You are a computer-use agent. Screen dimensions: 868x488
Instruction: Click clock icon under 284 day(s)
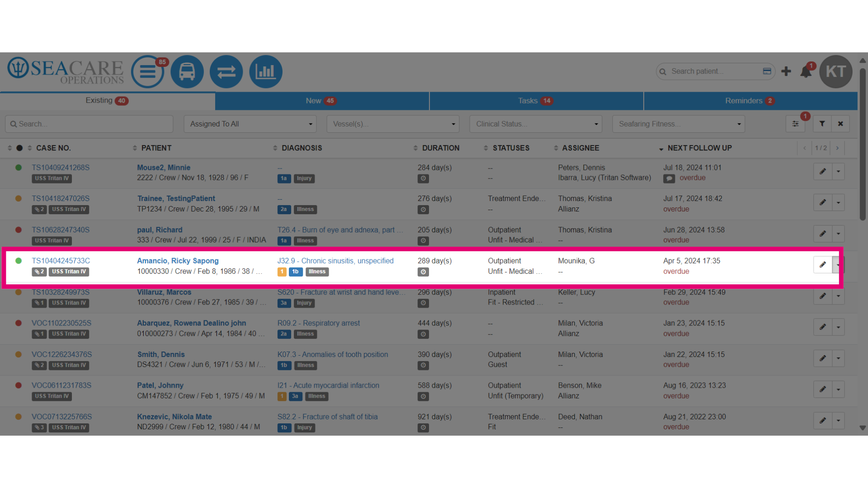point(423,178)
